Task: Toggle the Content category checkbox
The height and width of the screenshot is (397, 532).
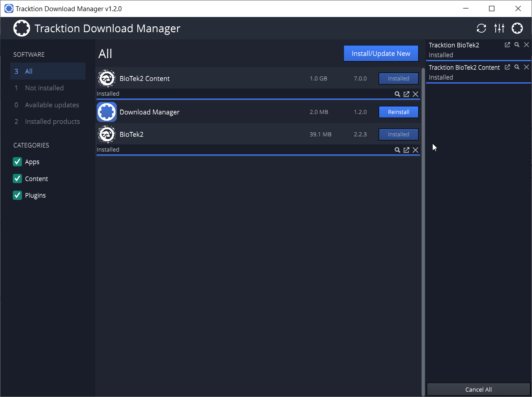Action: [x=17, y=179]
